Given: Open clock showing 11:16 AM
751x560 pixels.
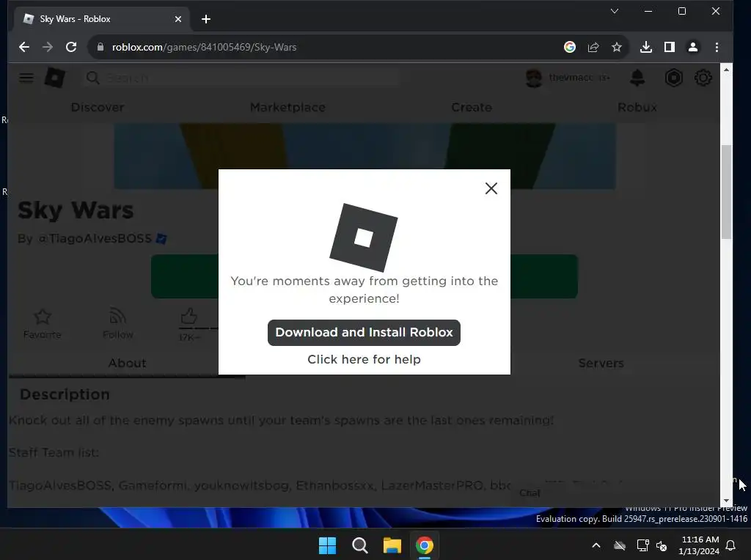Looking at the screenshot, I should click(x=699, y=545).
